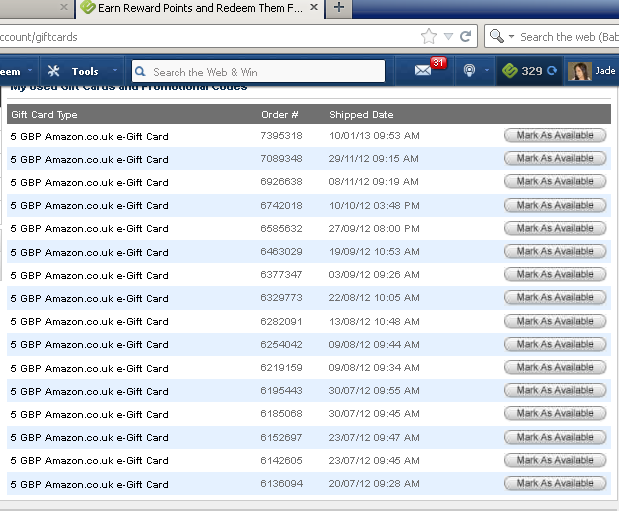Select order number 6142605 text
Image resolution: width=619 pixels, height=511 pixels.
click(x=281, y=460)
